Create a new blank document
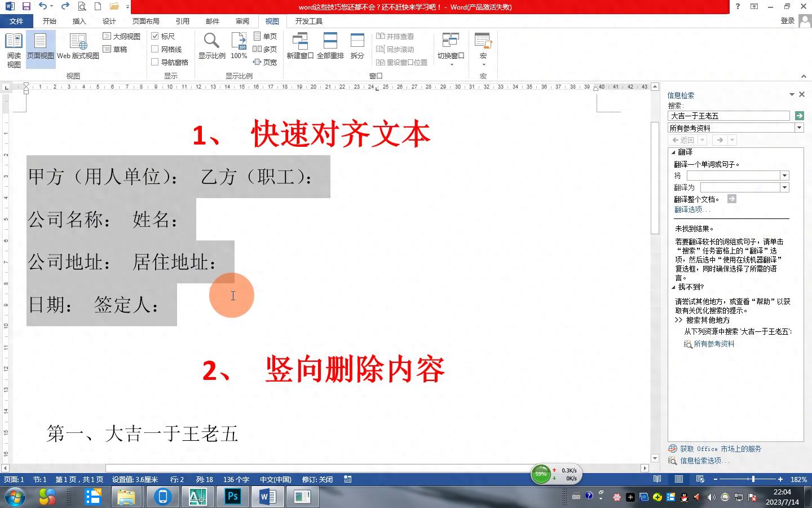This screenshot has height=508, width=812. click(98, 6)
